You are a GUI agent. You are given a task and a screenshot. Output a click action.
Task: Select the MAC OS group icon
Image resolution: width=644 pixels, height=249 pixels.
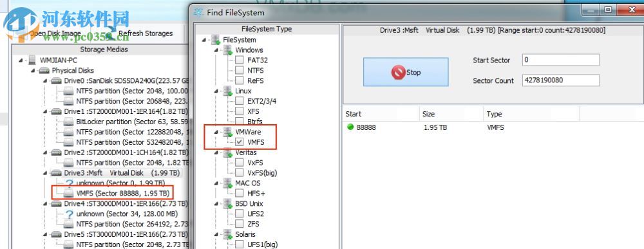click(228, 183)
